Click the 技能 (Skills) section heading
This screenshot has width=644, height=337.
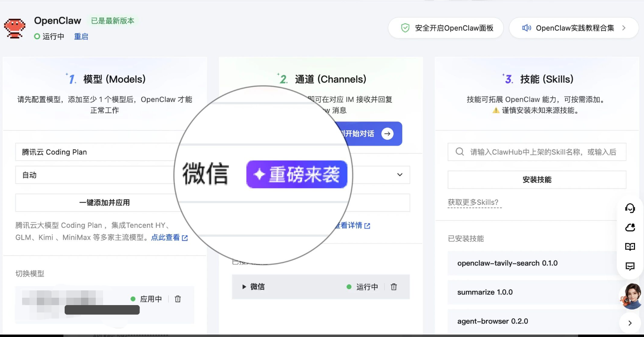tap(547, 79)
